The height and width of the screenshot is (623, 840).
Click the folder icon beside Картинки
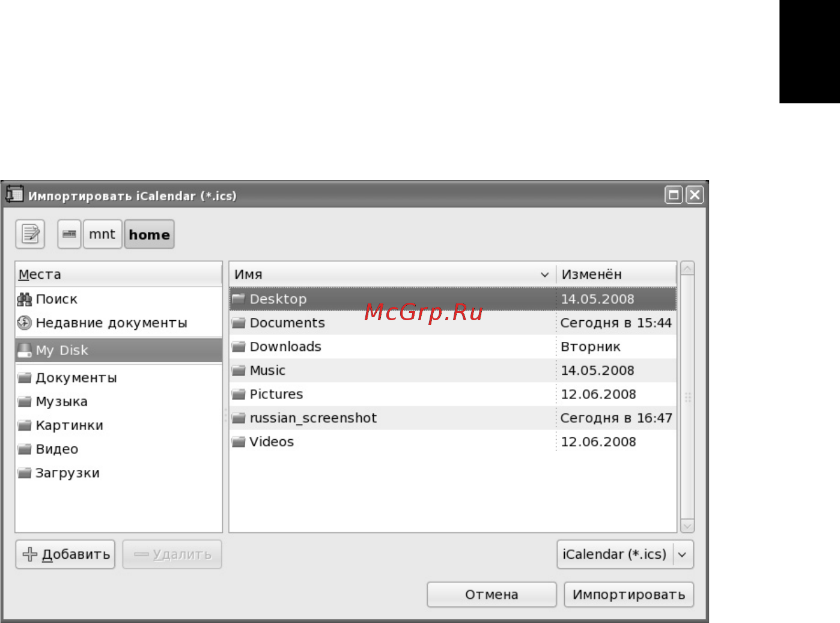coord(25,425)
